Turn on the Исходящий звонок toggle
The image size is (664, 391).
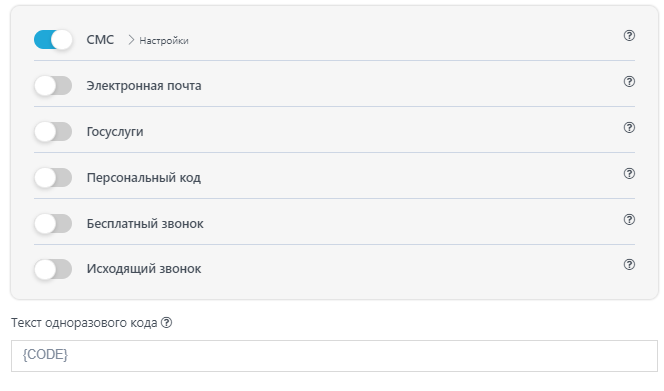tap(53, 269)
